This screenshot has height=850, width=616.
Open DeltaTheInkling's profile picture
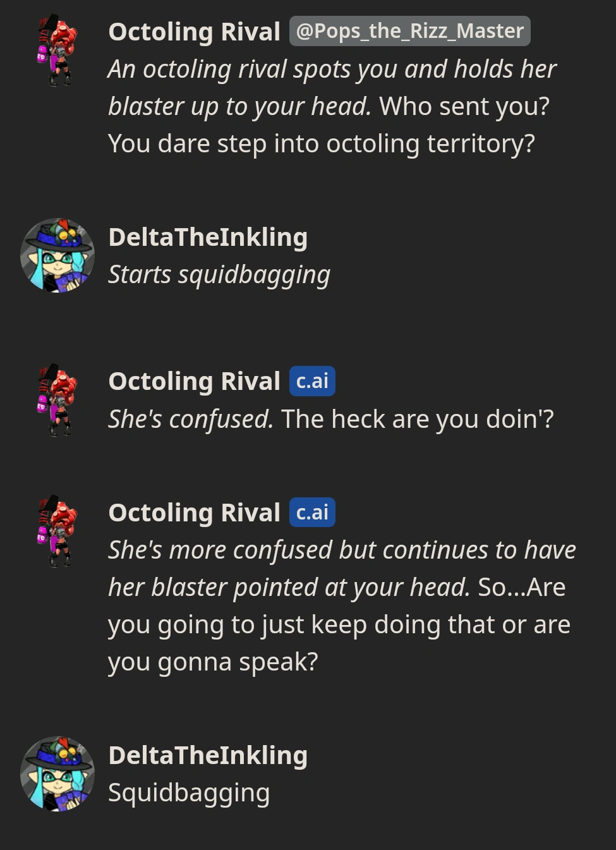point(57,255)
